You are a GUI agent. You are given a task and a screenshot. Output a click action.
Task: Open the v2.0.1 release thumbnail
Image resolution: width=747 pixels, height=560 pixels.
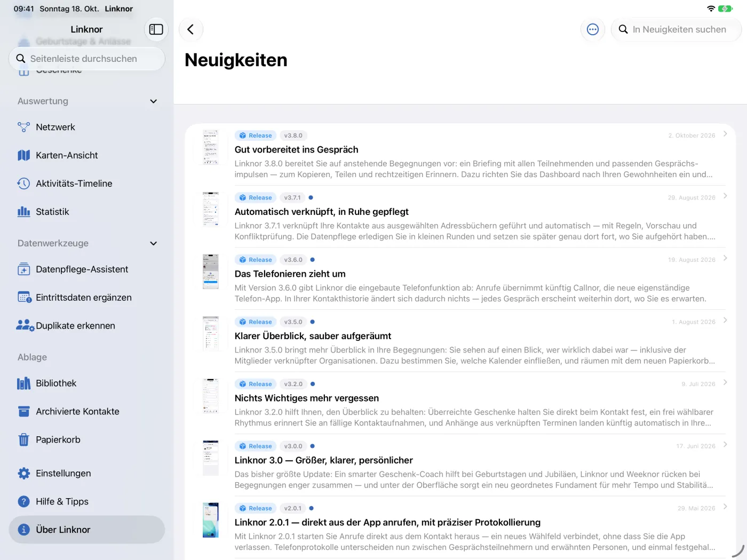pyautogui.click(x=211, y=520)
